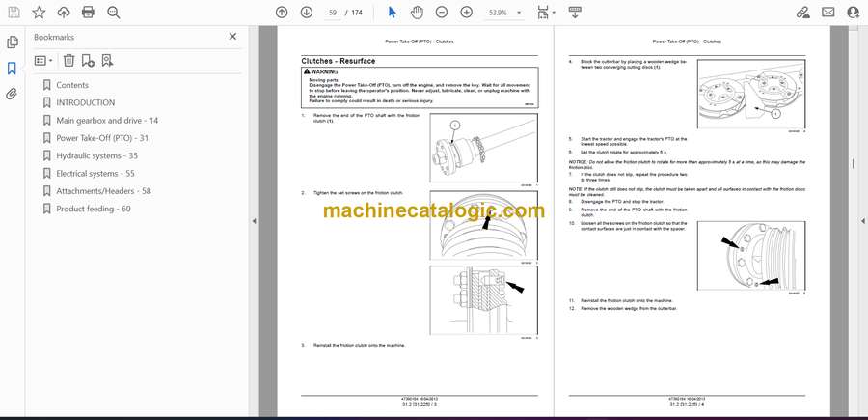Toggle the Bookmarks sidebar panel
The height and width of the screenshot is (420, 868).
[12, 69]
